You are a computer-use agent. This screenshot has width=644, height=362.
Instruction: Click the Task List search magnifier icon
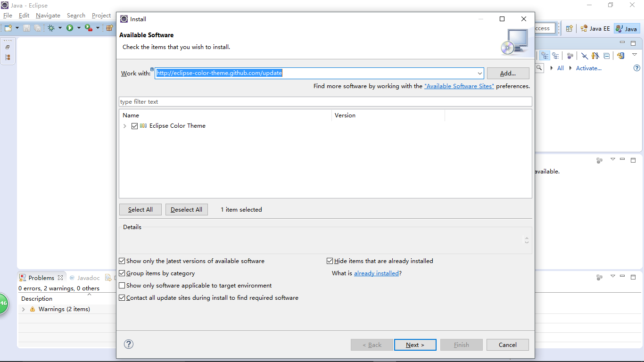[x=539, y=68]
